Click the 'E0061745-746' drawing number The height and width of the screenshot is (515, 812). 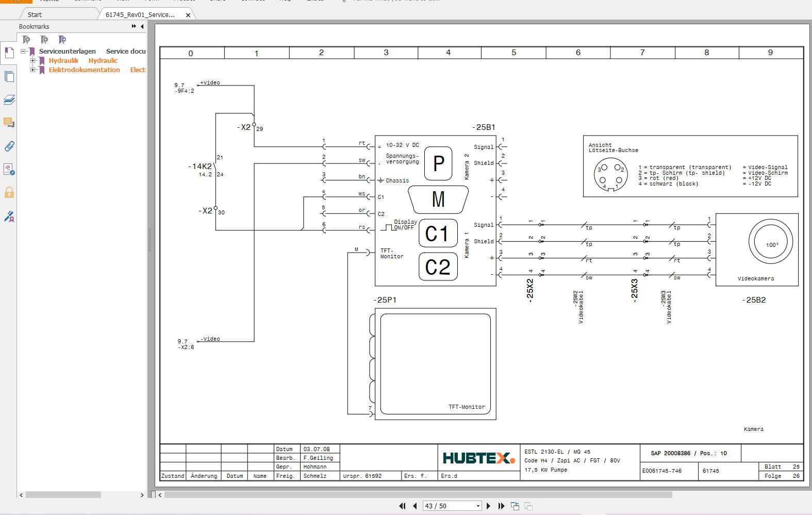(661, 471)
